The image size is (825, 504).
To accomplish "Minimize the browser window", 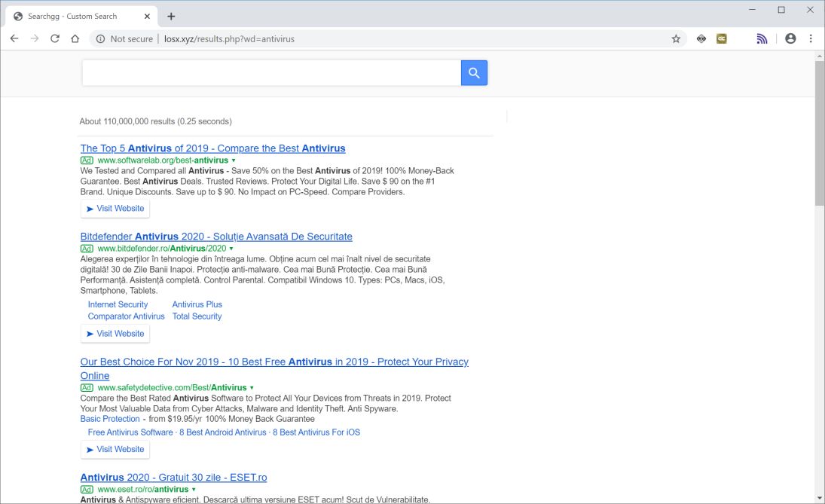I will pos(753,10).
